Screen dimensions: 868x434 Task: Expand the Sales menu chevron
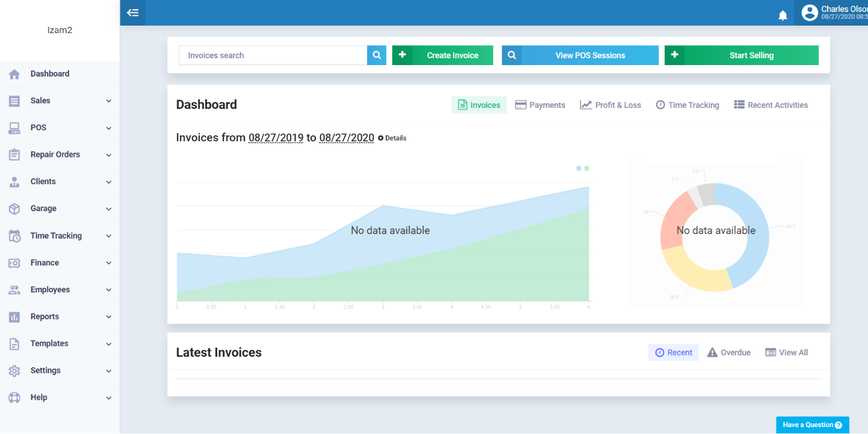point(109,101)
